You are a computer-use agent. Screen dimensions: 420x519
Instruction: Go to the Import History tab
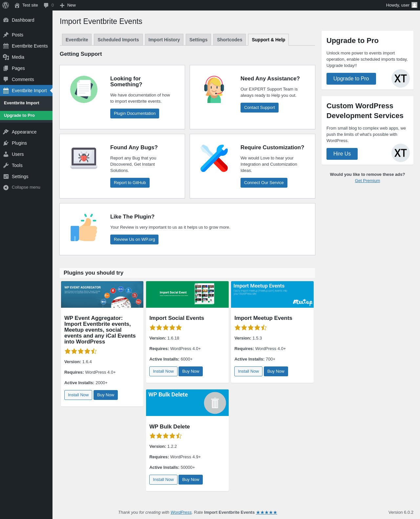(164, 40)
